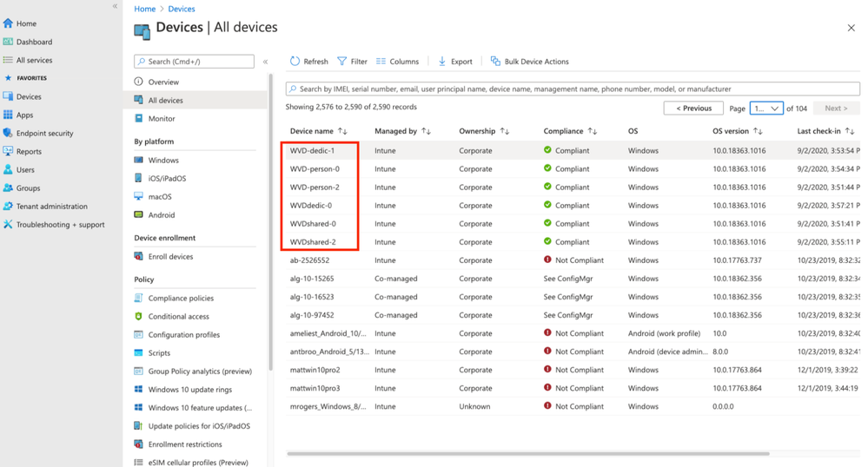Click the Windows platform icon
The image size is (868, 467).
[138, 160]
